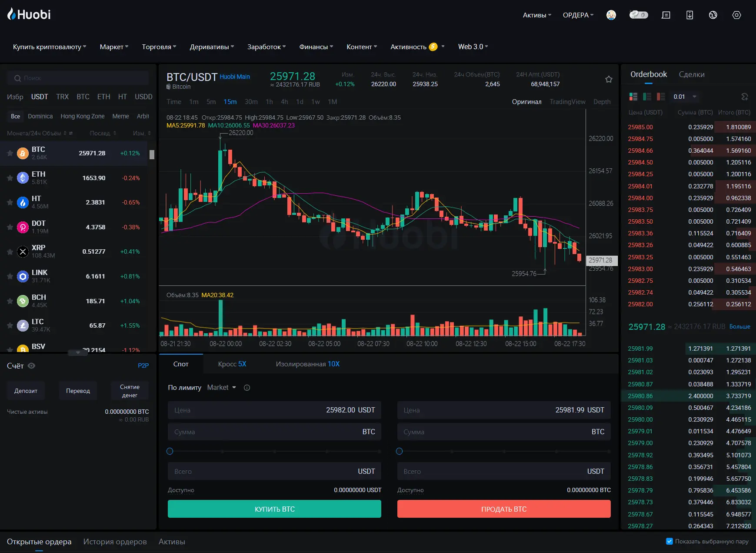Add BTC/USDT to favorites with star
The image size is (756, 553).
609,79
